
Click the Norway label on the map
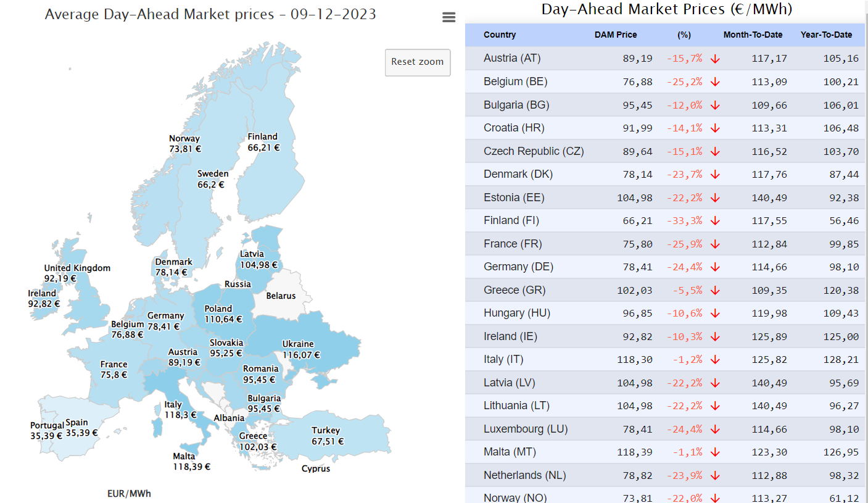pos(184,139)
